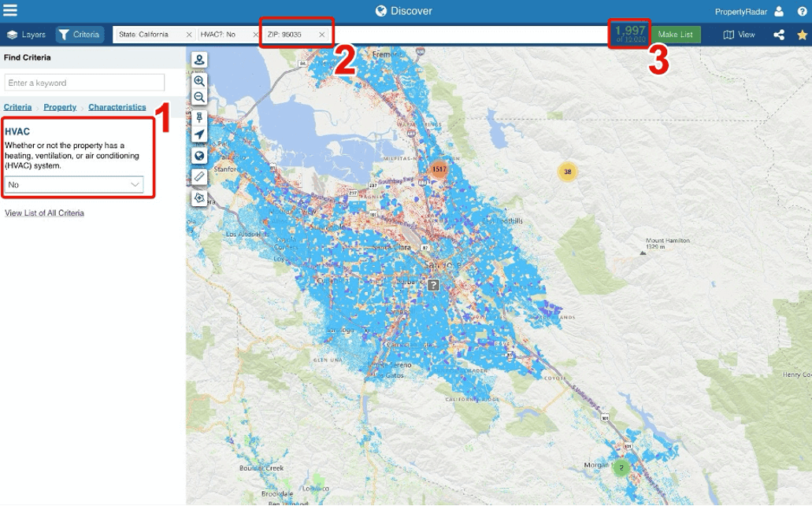
Task: Click the Make List button
Action: click(x=675, y=35)
